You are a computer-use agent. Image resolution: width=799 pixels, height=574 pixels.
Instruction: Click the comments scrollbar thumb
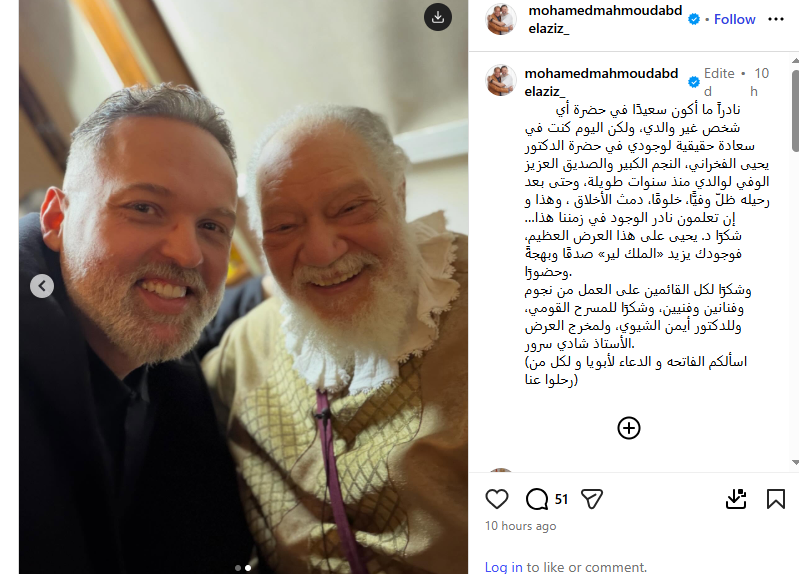pos(795,111)
